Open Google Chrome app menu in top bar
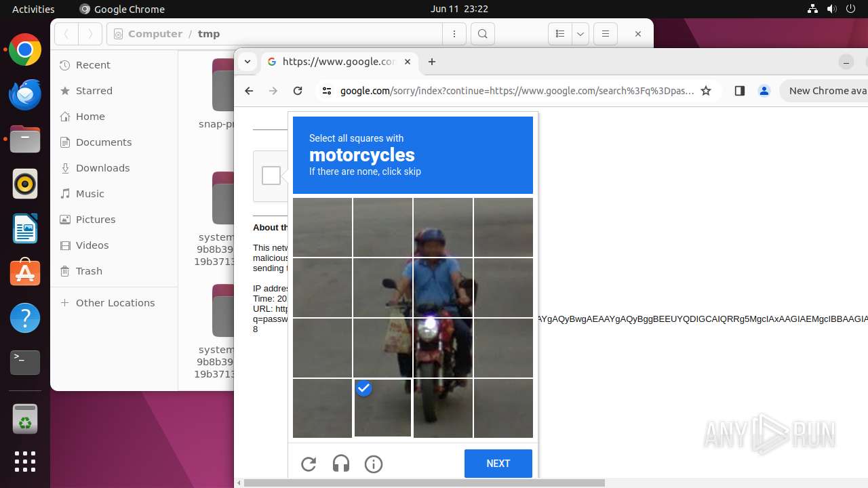 pyautogui.click(x=122, y=9)
